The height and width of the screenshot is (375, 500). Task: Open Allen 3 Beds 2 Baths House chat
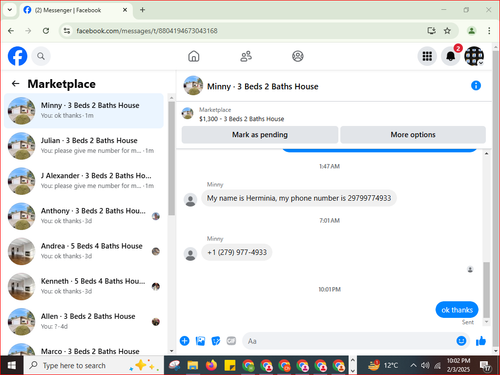[84, 322]
